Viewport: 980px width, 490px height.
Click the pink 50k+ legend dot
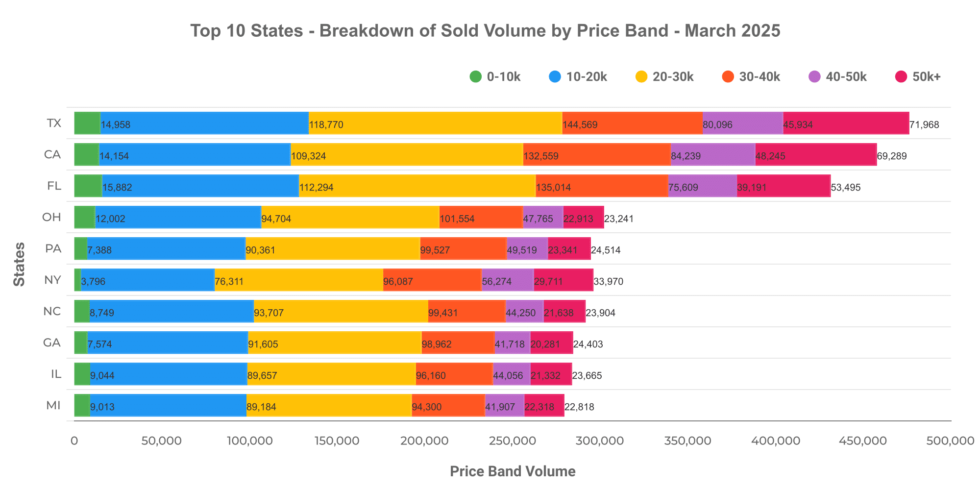click(901, 77)
